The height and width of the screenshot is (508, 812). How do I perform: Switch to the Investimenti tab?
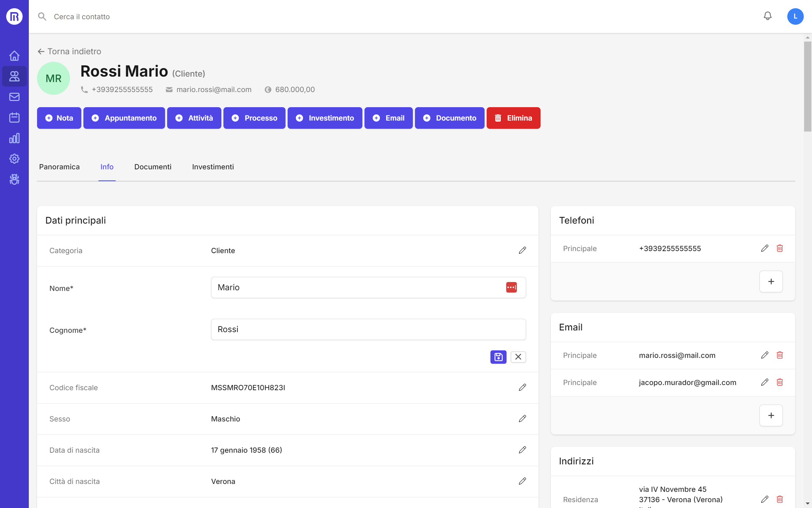(x=213, y=167)
